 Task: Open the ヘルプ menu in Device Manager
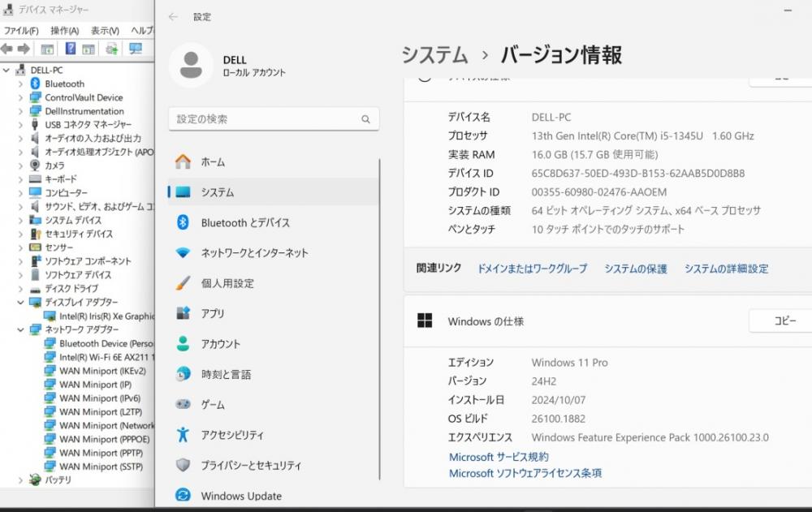click(142, 31)
